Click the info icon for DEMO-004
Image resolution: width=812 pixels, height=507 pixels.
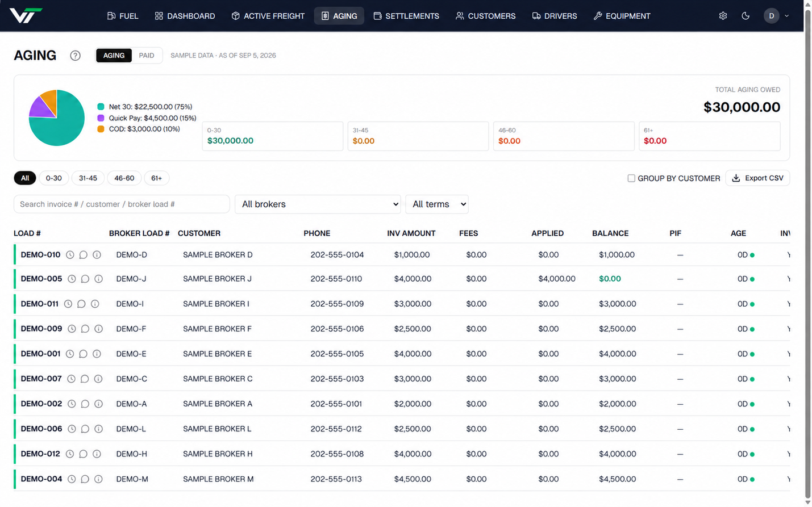point(98,479)
